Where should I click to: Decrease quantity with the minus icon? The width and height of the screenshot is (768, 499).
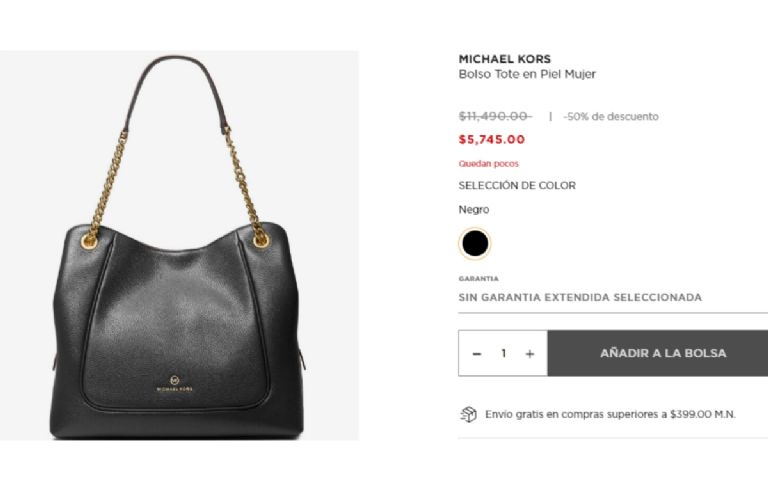(477, 354)
